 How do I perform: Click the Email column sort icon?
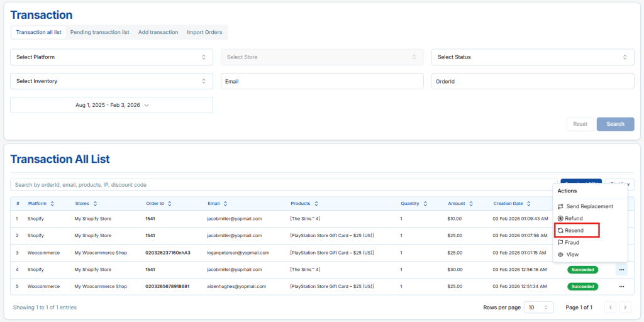[x=225, y=204]
